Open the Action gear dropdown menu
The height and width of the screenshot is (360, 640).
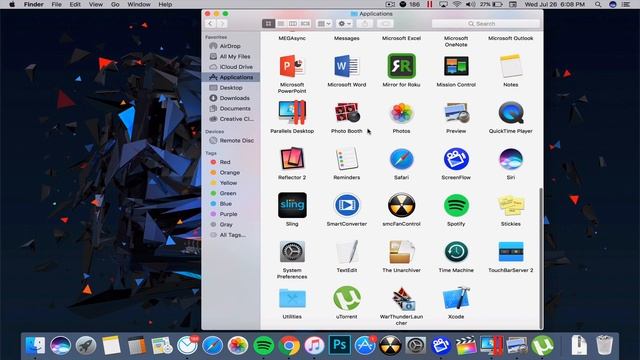[x=344, y=24]
